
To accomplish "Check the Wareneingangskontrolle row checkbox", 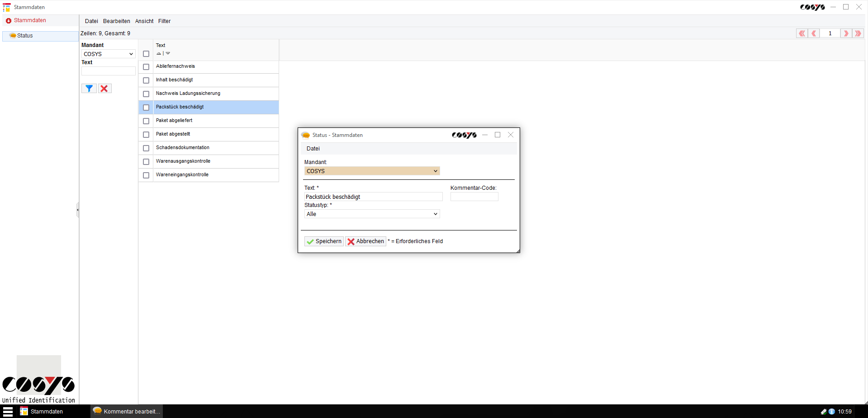I will [x=146, y=175].
